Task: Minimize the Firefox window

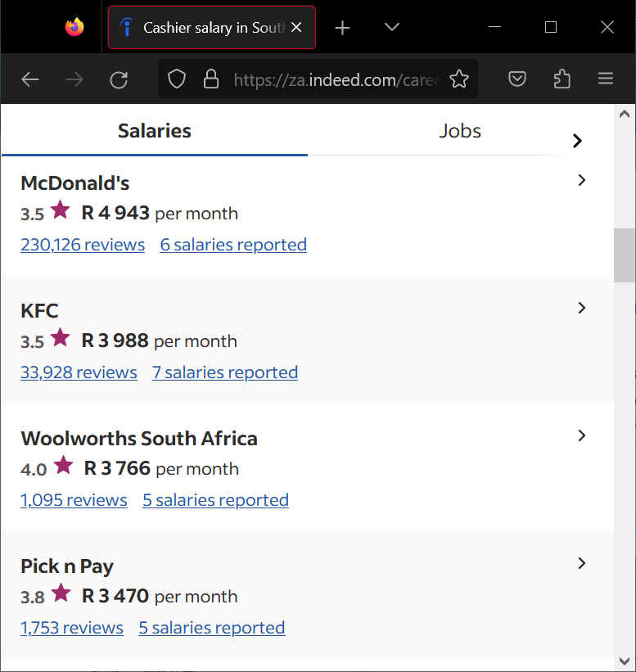Action: (x=494, y=27)
